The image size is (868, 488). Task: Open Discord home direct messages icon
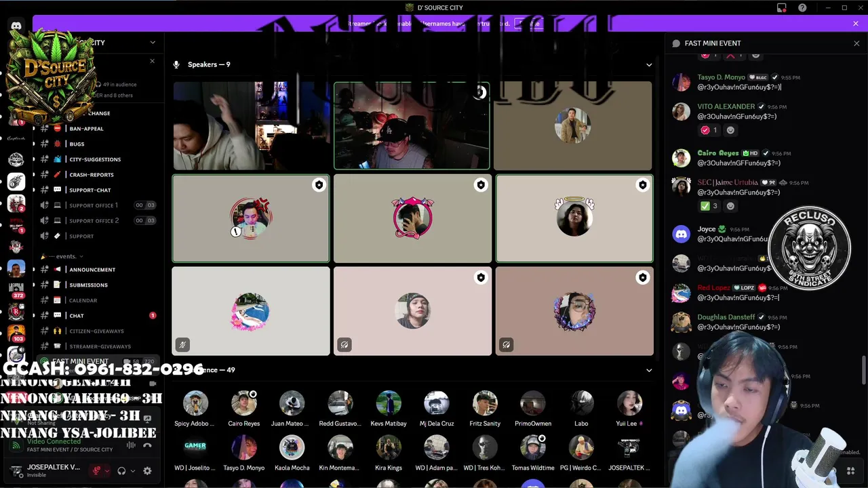16,26
